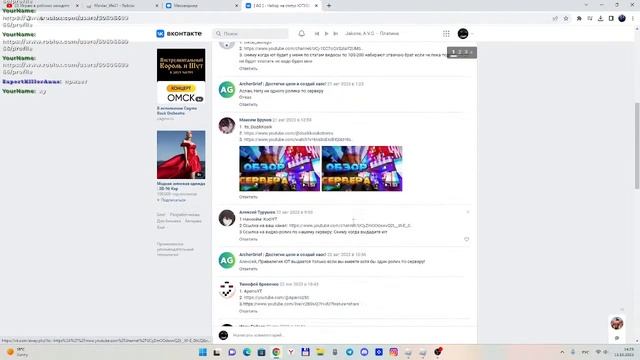Focus the VK search field
This screenshot has height=360, width=640.
point(251,33)
